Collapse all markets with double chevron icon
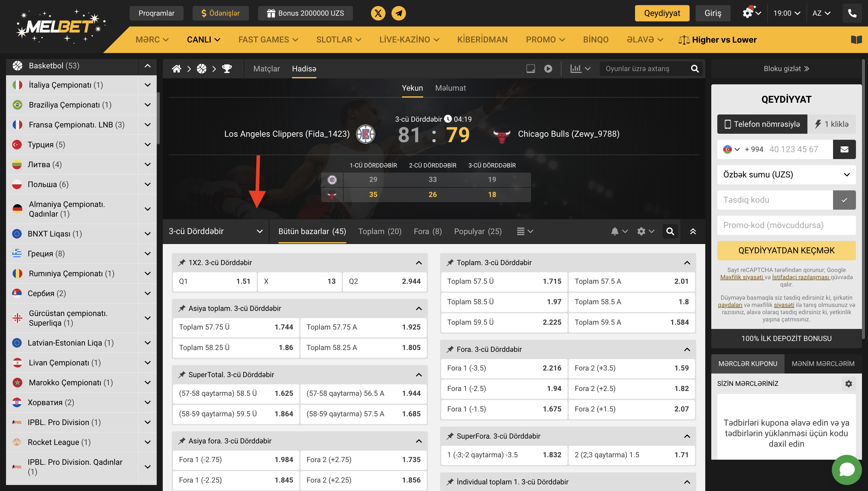The width and height of the screenshot is (868, 491). click(x=693, y=231)
